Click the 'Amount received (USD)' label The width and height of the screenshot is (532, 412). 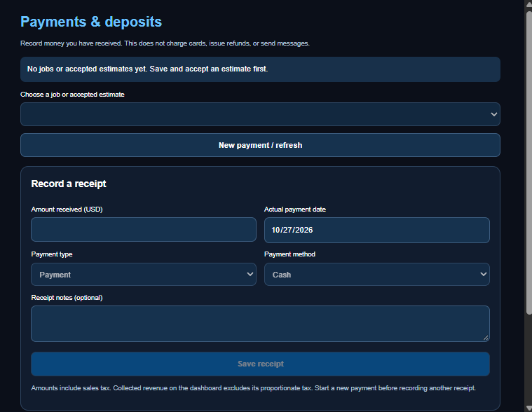pos(67,210)
